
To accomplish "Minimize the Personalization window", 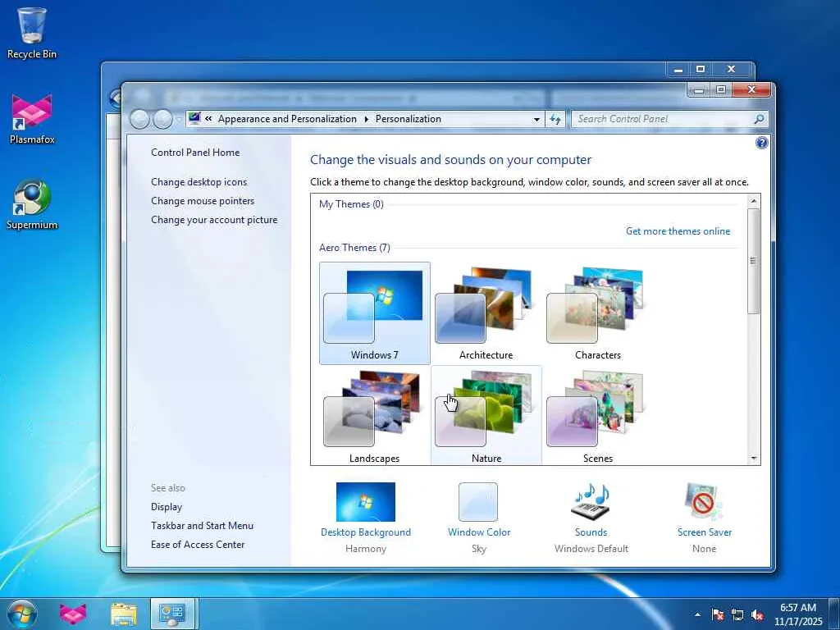I will point(699,90).
